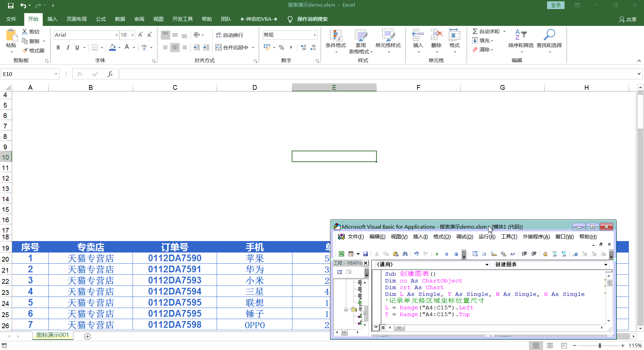Toggle center horizontal alignment
Image resolution: width=644 pixels, height=350 pixels.
(x=175, y=47)
